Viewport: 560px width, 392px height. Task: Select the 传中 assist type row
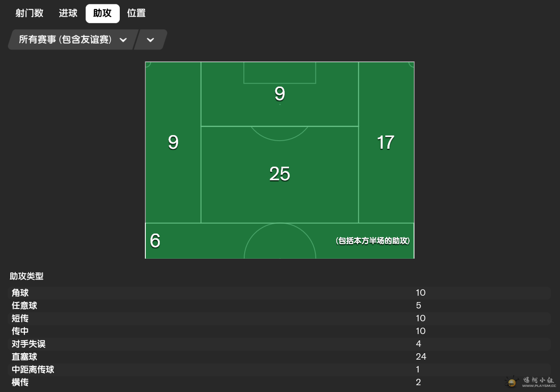tap(279, 331)
